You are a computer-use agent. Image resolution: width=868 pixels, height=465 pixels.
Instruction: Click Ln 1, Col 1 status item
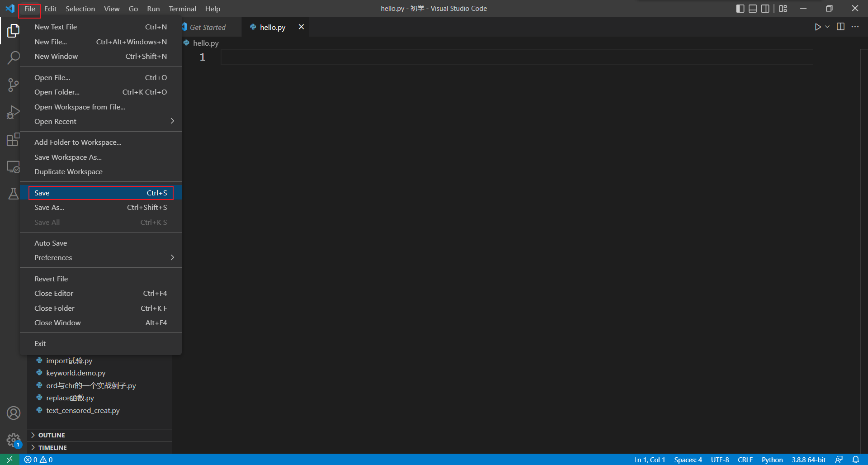[650, 460]
